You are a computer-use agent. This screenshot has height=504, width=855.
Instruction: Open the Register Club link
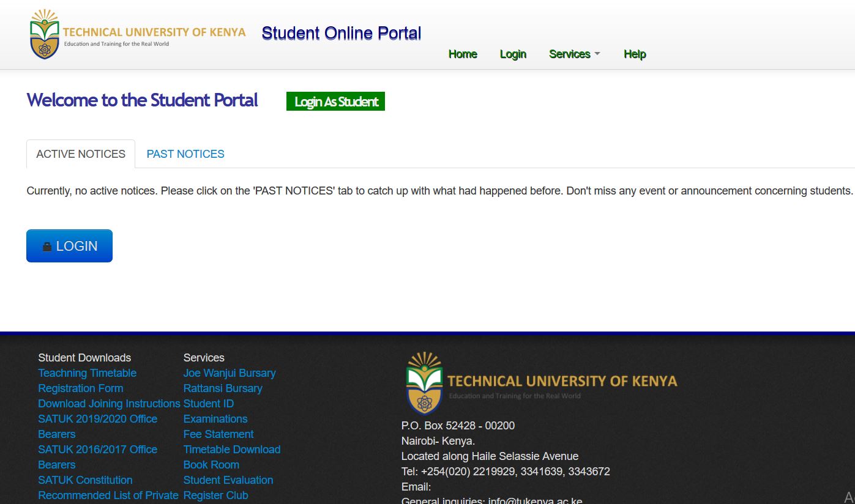(216, 495)
